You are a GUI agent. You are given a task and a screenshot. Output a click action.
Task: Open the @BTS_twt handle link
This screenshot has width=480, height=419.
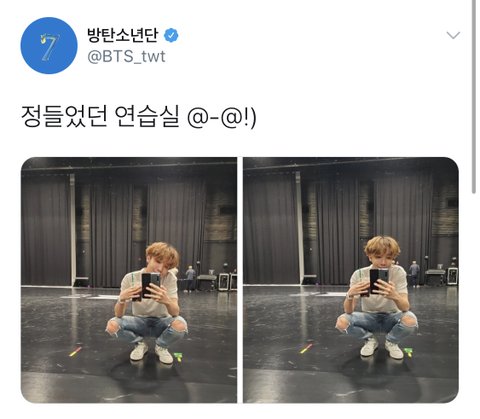click(126, 57)
